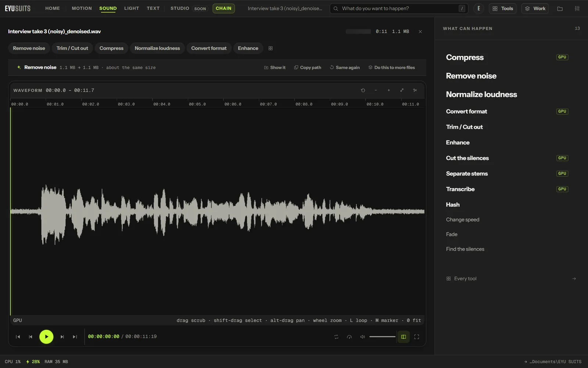Click the 00:05.0 mark on the timeline ruler

(x=197, y=104)
